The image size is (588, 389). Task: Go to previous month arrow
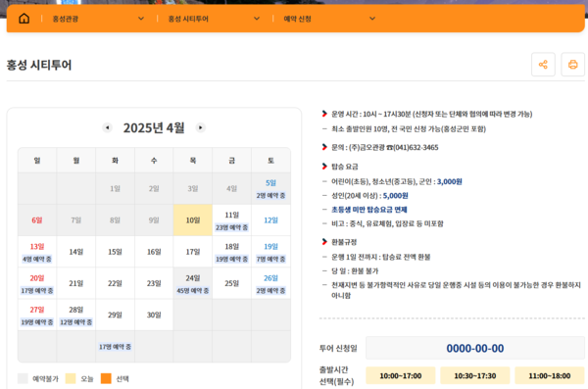(107, 128)
